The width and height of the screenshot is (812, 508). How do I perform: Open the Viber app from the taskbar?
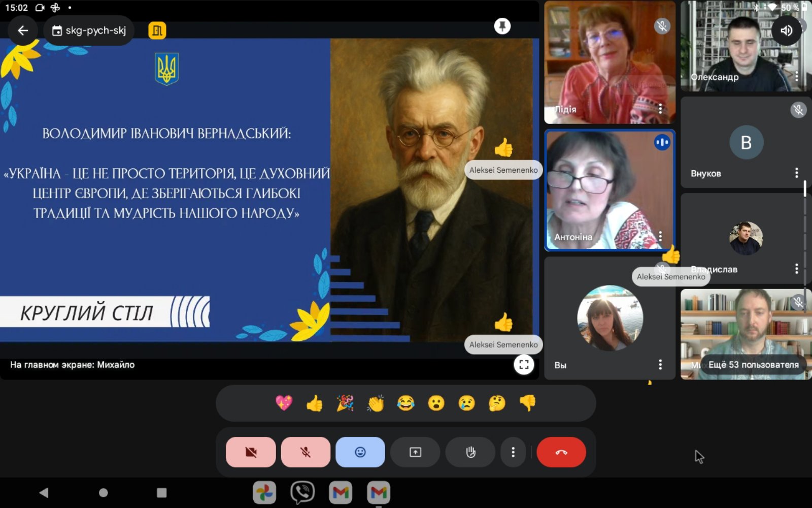coord(302,492)
